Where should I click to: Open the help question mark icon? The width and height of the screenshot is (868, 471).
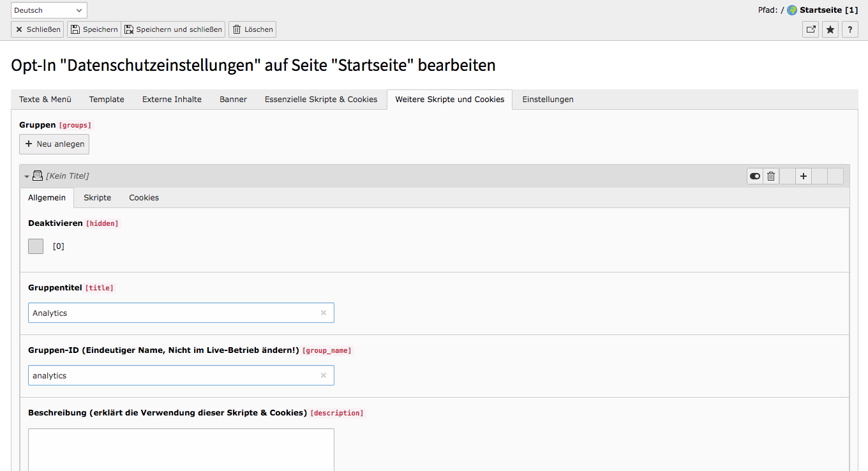[850, 29]
